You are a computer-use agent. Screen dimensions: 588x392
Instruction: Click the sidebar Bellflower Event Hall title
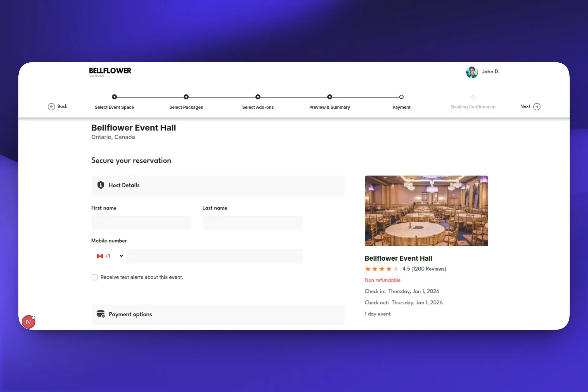pos(398,258)
